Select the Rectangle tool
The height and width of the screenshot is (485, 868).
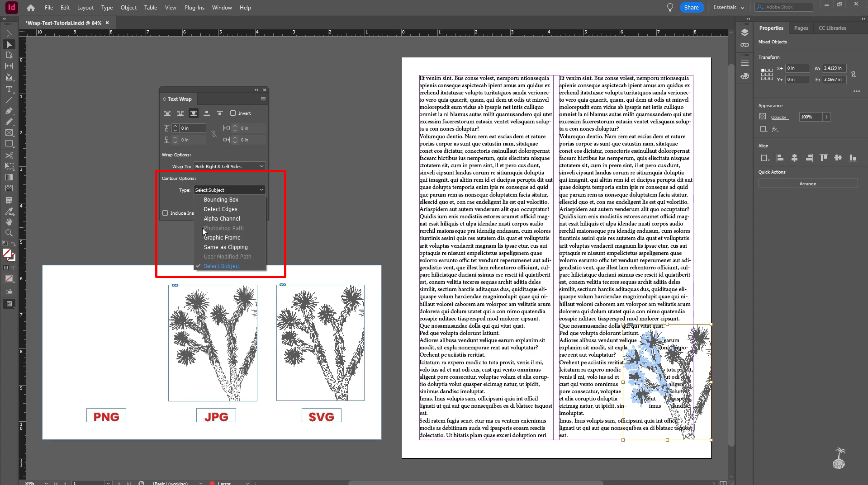coord(9,144)
